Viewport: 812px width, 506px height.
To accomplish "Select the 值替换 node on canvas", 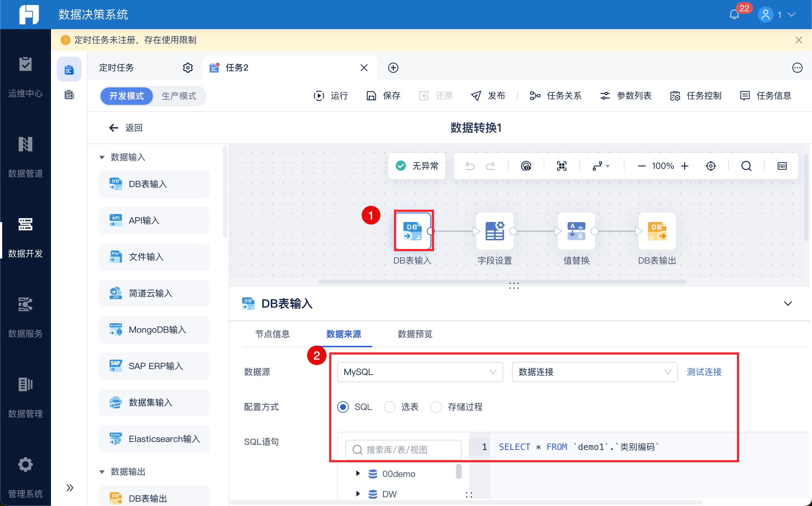I will tap(576, 232).
